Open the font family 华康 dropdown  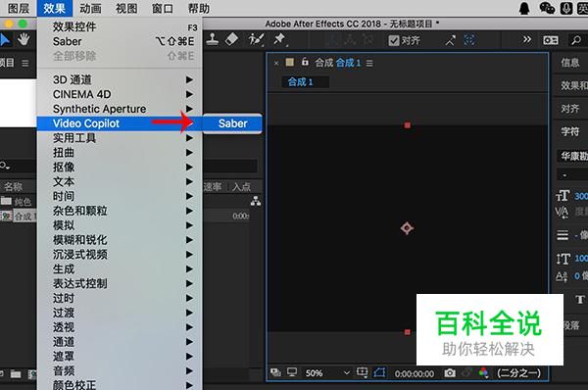point(573,156)
